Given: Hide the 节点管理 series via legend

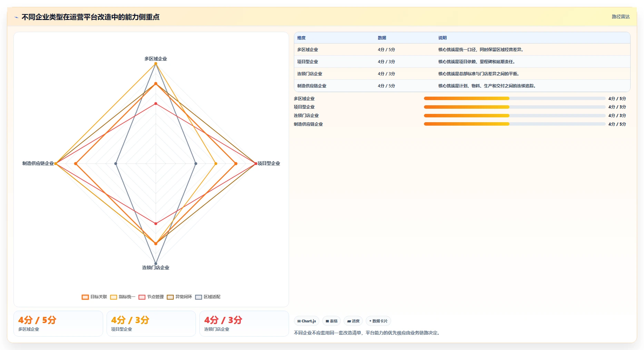Looking at the screenshot, I should (x=151, y=297).
